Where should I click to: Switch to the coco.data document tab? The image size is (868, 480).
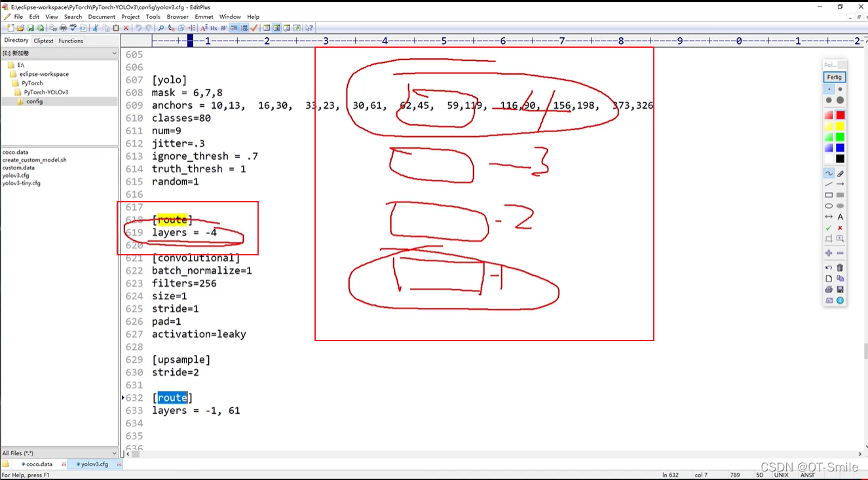[39, 464]
